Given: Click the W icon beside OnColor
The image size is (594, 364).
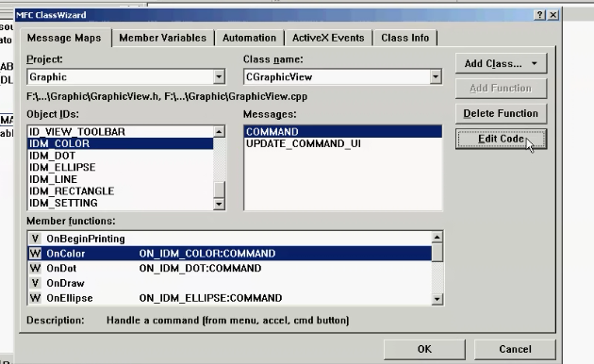Looking at the screenshot, I should (35, 254).
